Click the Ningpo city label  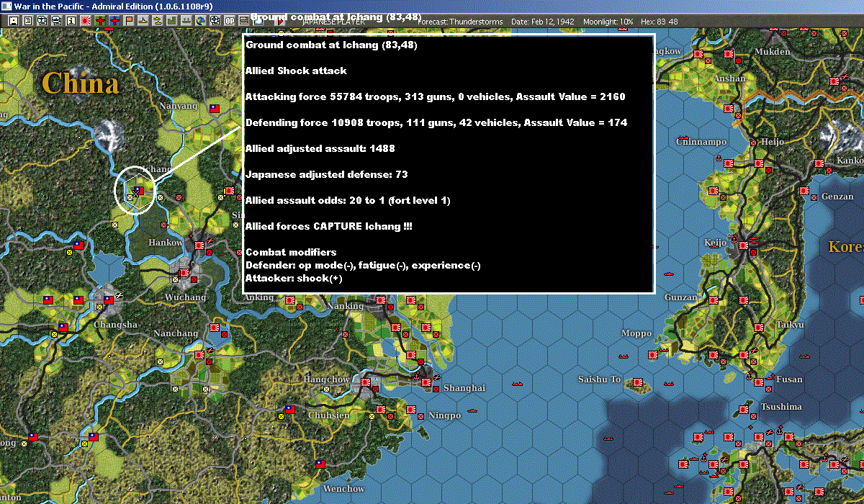(x=444, y=415)
